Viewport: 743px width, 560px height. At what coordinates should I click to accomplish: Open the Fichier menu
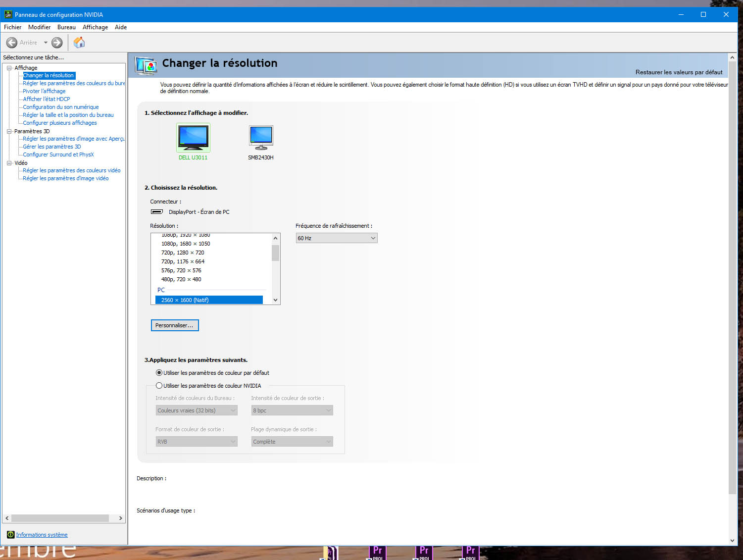[x=12, y=27]
